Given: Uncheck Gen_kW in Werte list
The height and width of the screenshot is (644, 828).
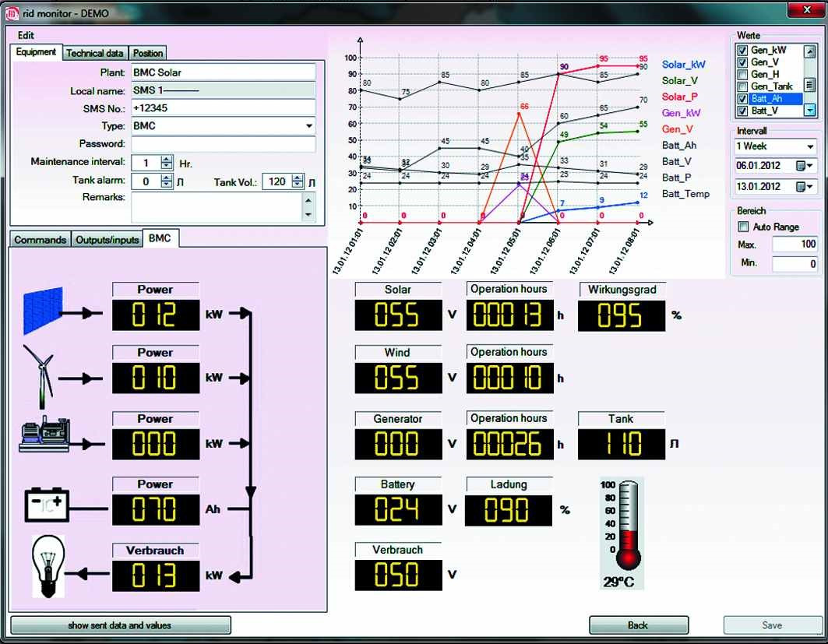Looking at the screenshot, I should 742,51.
